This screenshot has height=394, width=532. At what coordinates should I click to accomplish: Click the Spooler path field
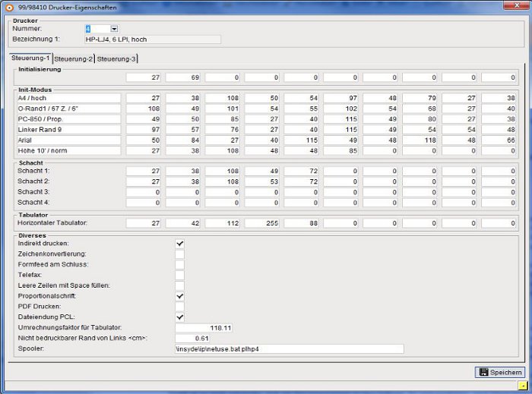tap(290, 349)
